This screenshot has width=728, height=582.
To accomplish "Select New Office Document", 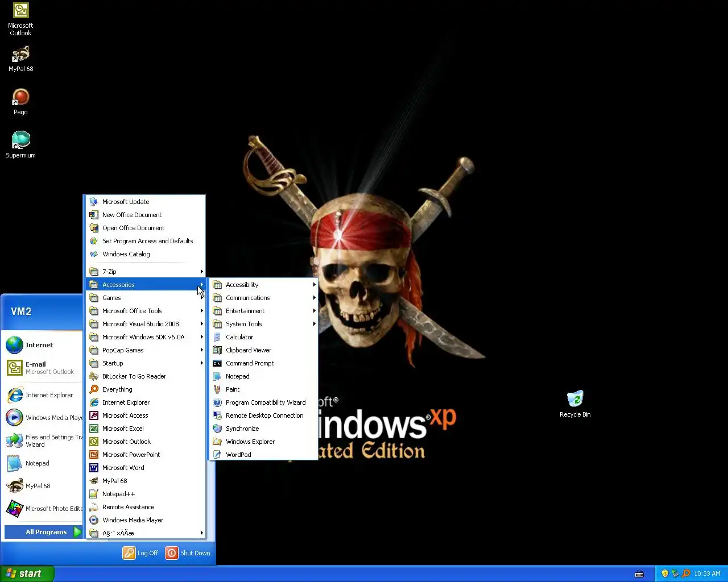I will pos(146,215).
